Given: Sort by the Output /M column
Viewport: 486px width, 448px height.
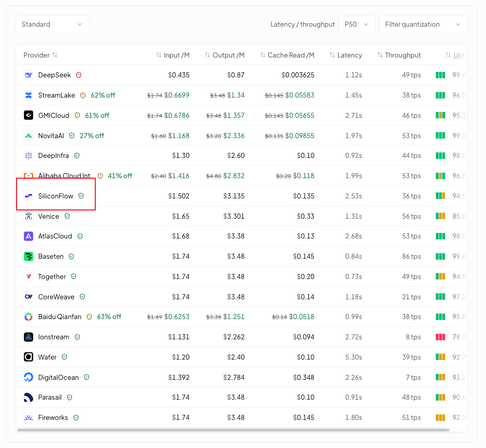Looking at the screenshot, I should (225, 55).
